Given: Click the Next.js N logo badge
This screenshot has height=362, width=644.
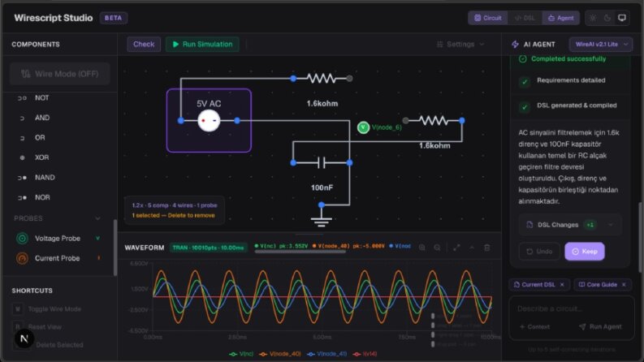Looking at the screenshot, I should [x=24, y=338].
